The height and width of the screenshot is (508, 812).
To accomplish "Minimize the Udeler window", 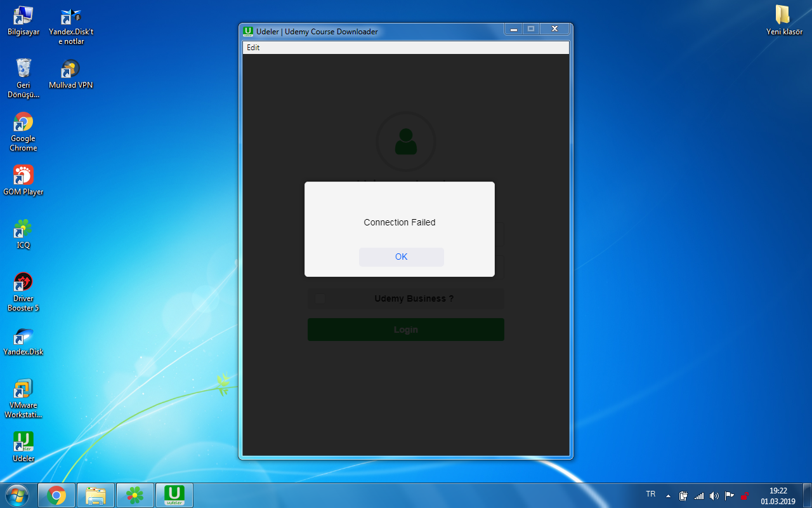I will click(x=513, y=29).
